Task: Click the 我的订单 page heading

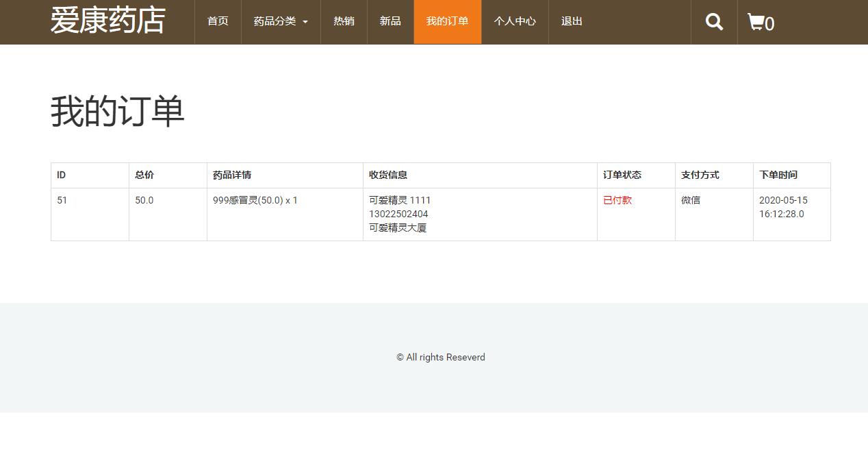Action: [117, 110]
